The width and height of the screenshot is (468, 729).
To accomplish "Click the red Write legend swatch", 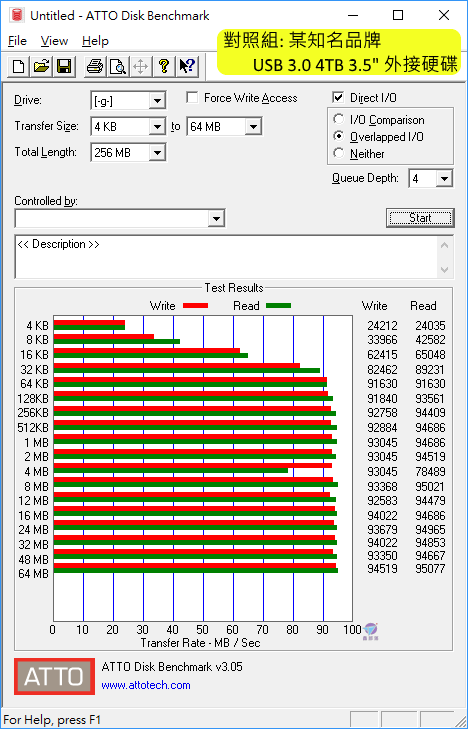I will pyautogui.click(x=195, y=305).
